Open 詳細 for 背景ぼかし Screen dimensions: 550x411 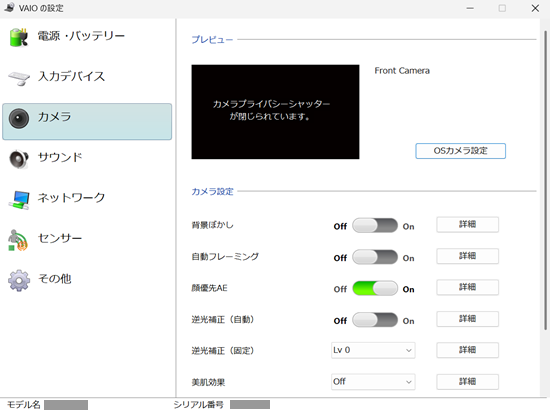pos(468,224)
